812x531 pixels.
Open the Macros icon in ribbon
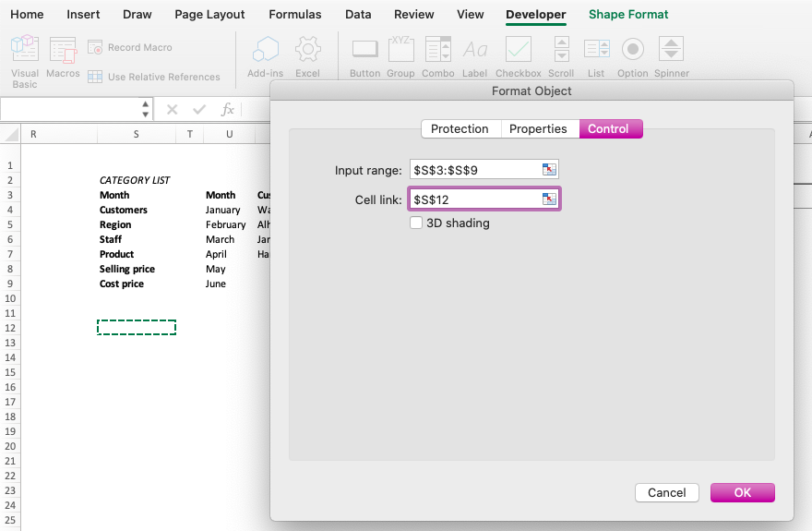[x=63, y=50]
